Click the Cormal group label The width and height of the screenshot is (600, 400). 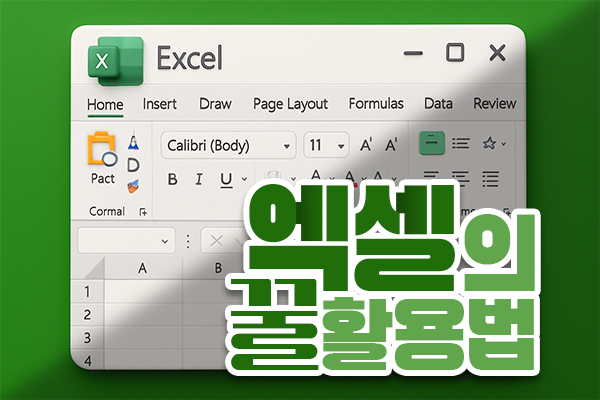point(107,211)
